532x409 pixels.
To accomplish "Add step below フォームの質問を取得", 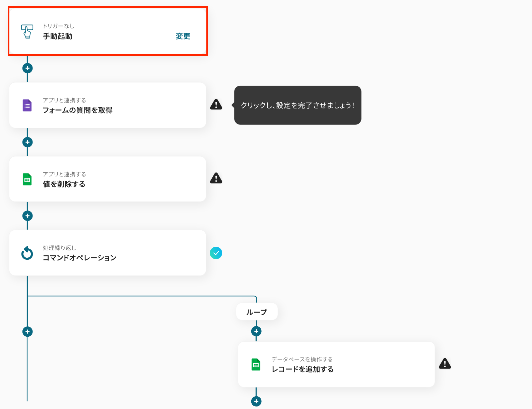I will pyautogui.click(x=27, y=142).
